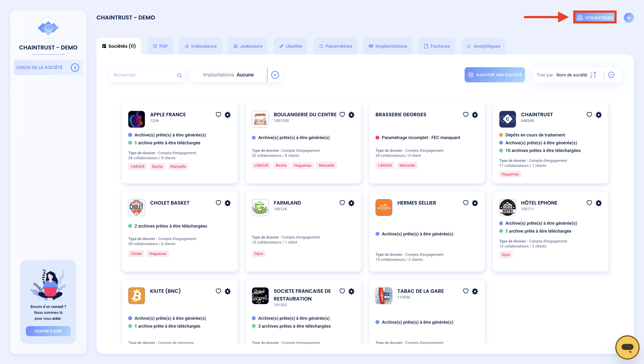Click Dijon tag on FARMLAND card
The height and width of the screenshot is (364, 644).
(x=258, y=254)
